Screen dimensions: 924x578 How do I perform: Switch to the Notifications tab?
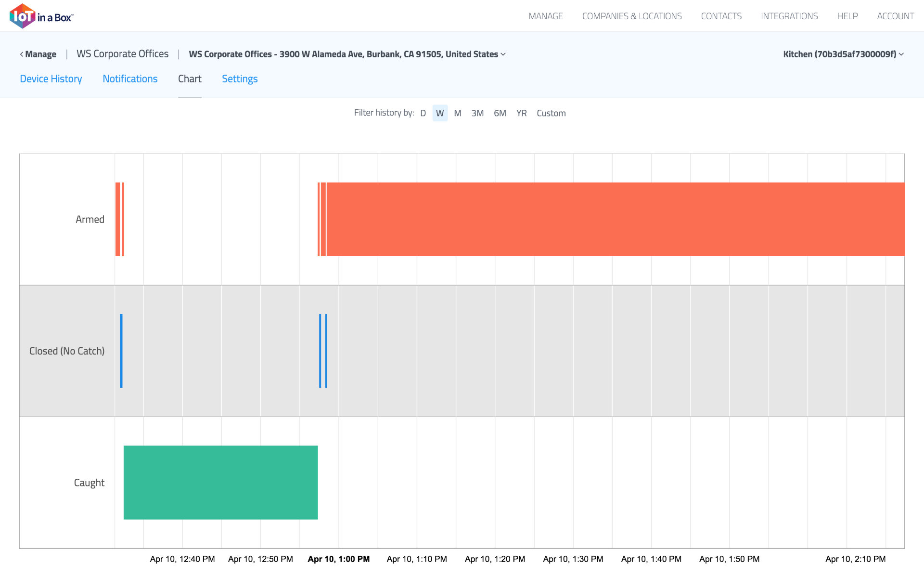coord(130,79)
